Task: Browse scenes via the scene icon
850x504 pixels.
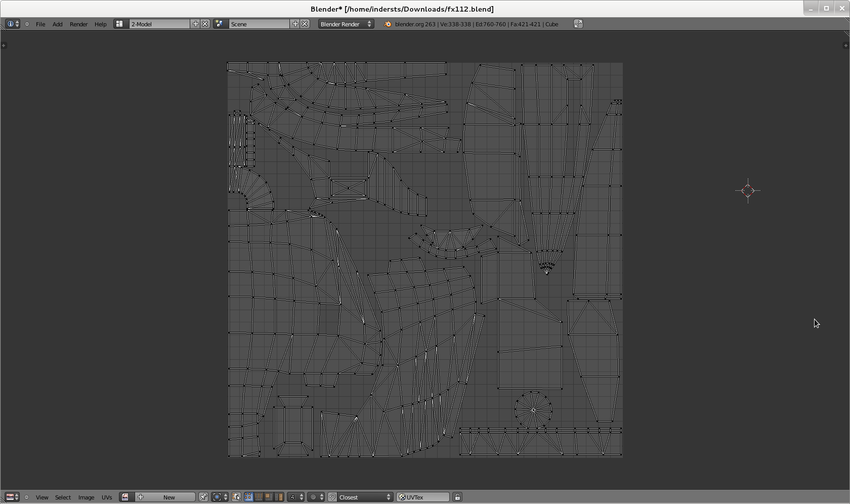Action: [x=220, y=24]
